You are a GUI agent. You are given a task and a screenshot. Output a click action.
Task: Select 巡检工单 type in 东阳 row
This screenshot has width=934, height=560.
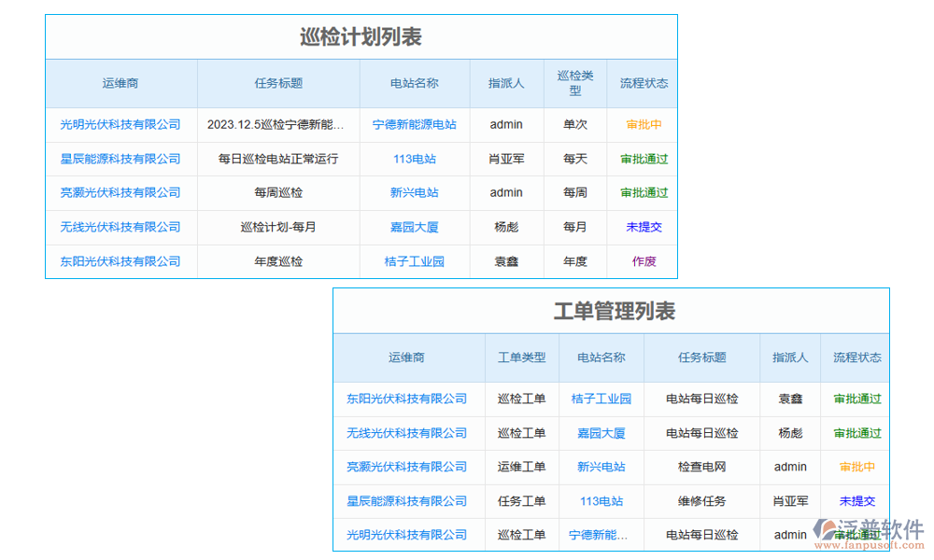click(521, 399)
